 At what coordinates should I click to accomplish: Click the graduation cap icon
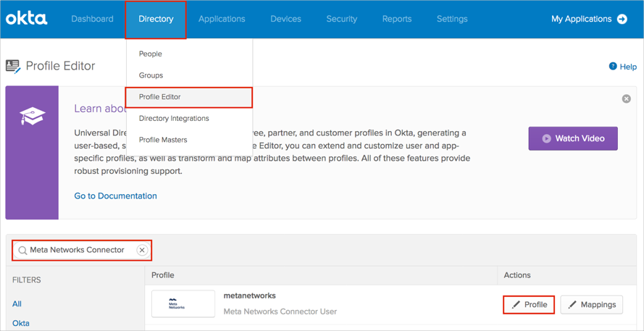32,116
